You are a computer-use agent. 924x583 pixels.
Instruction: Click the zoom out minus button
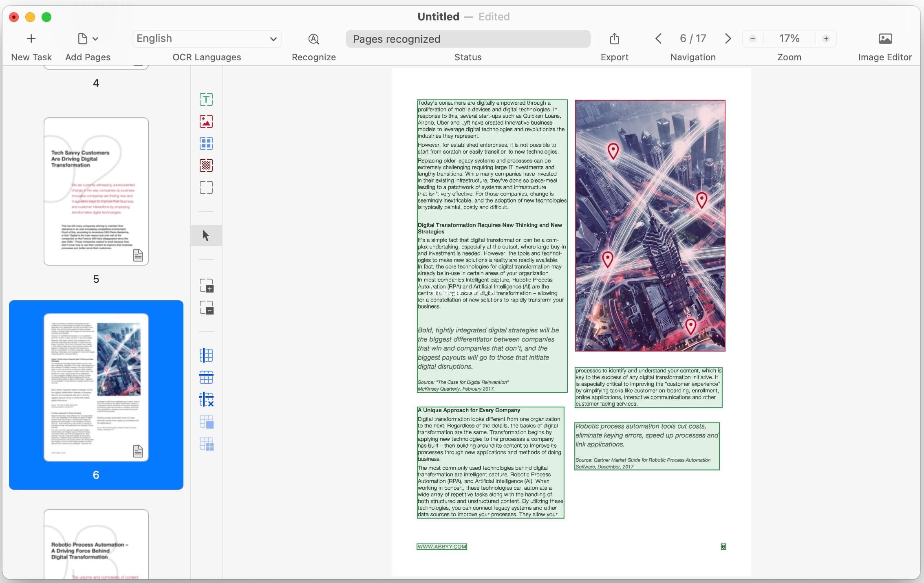click(x=753, y=39)
